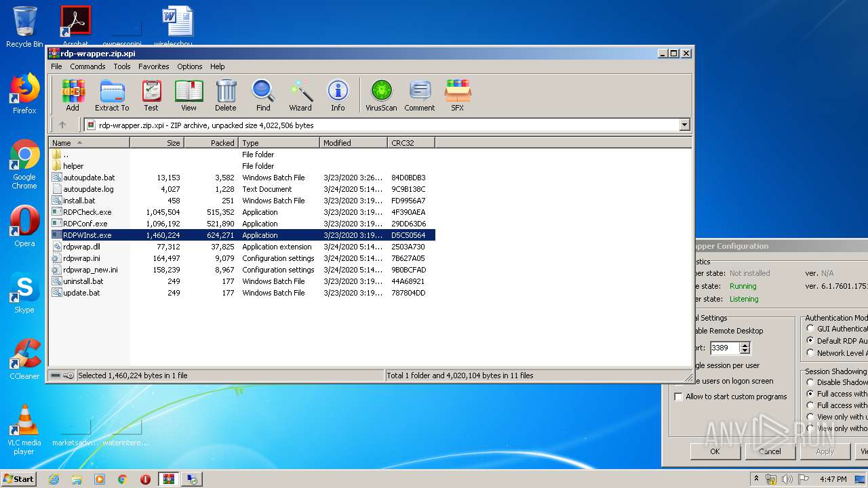Increase RDP port value with spinner

coord(745,345)
